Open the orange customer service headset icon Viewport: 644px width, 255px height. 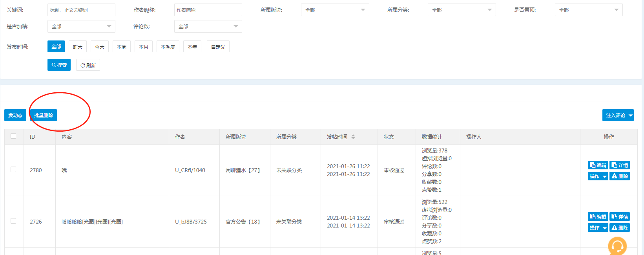tap(617, 246)
